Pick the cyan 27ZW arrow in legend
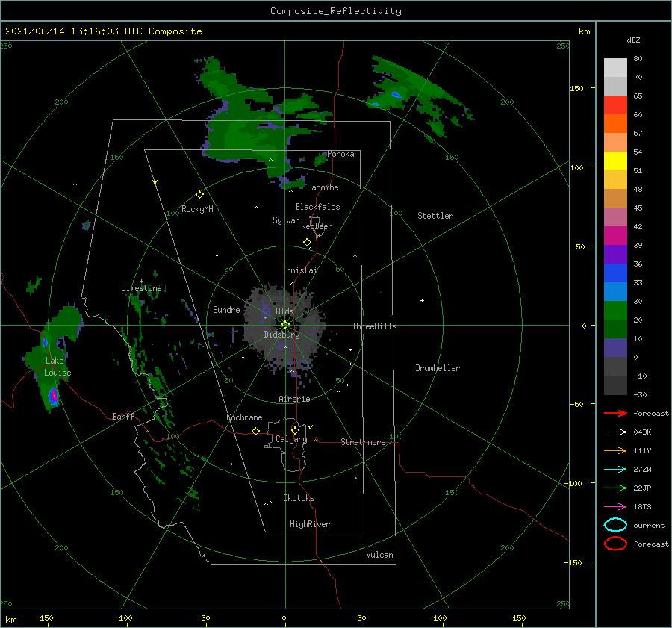Image resolution: width=672 pixels, height=628 pixels. pos(615,470)
